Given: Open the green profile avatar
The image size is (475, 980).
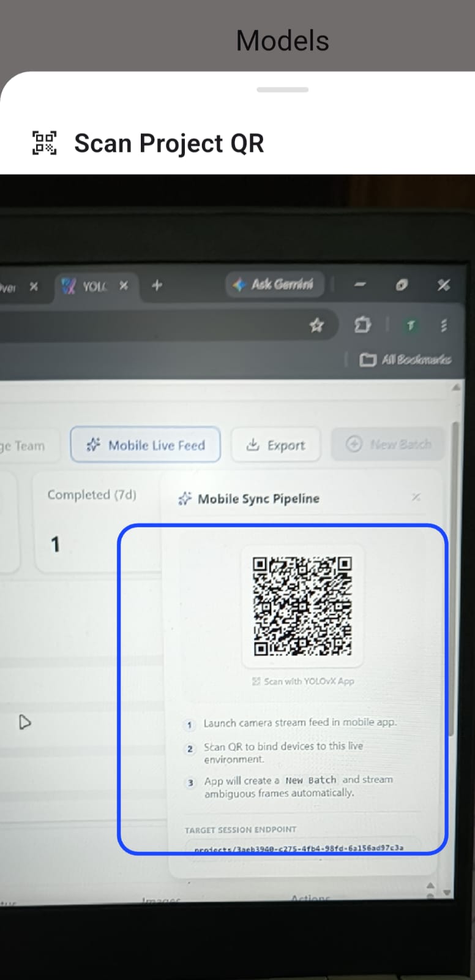Looking at the screenshot, I should coord(411,325).
